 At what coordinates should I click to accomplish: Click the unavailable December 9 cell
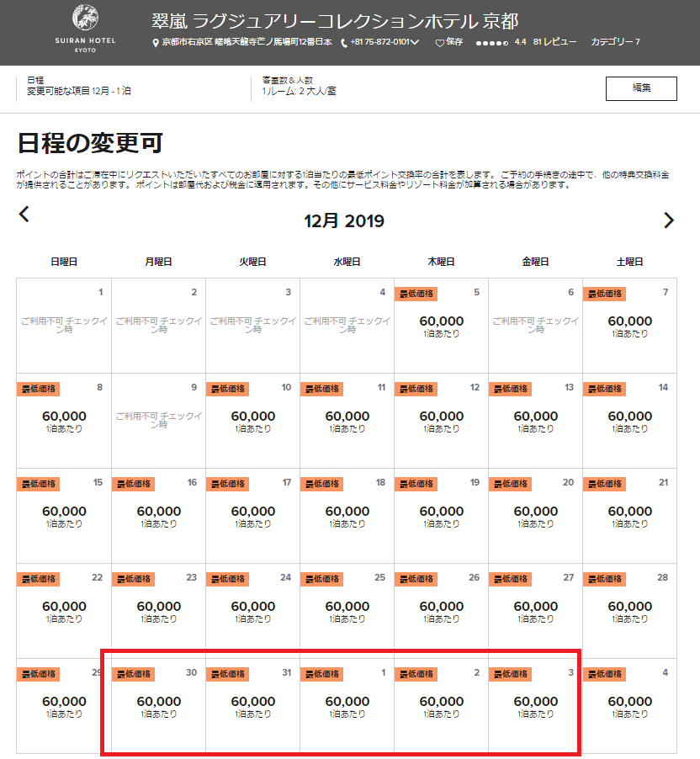(159, 420)
